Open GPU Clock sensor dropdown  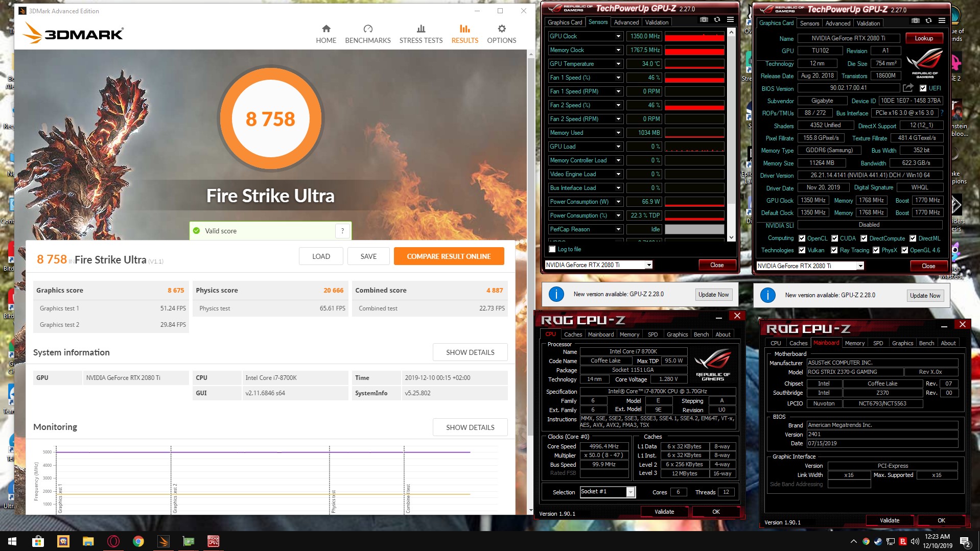[x=618, y=36]
